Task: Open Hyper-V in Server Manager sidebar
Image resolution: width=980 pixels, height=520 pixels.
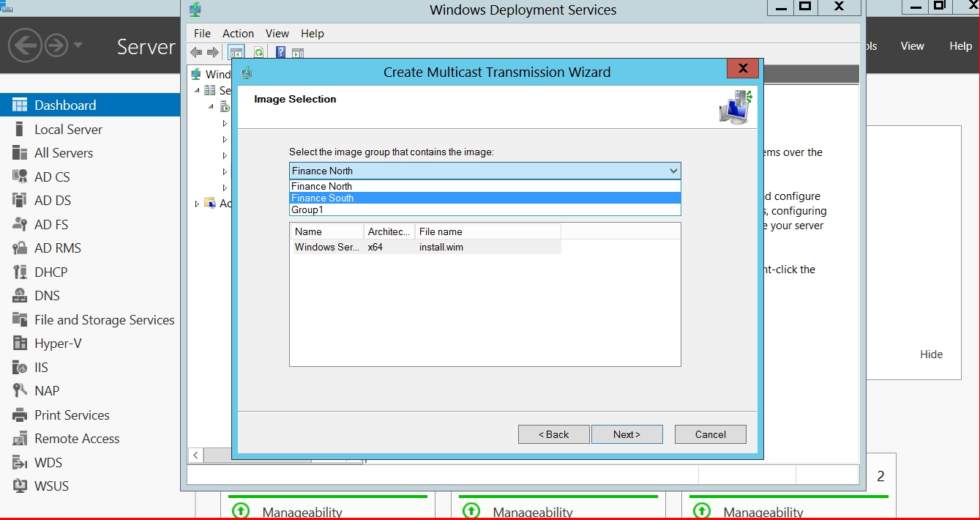Action: pyautogui.click(x=58, y=343)
